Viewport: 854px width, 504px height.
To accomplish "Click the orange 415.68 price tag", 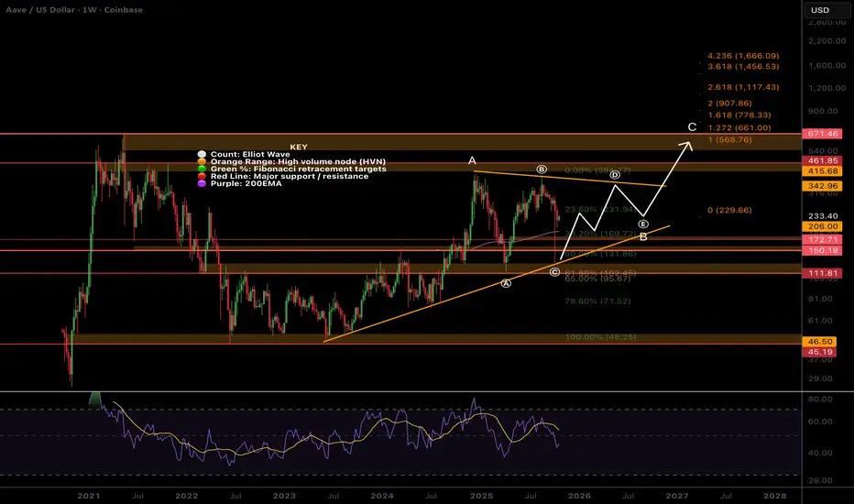I will [822, 171].
